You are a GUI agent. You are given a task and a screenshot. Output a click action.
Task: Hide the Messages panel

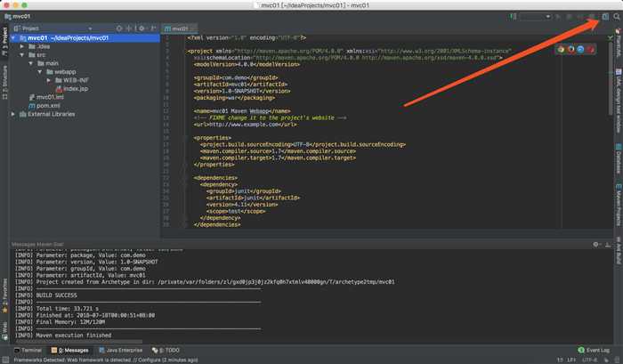608,245
